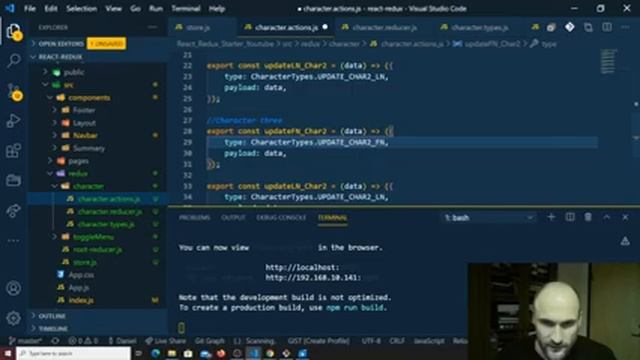The height and width of the screenshot is (360, 640).
Task: Open the Selection menu
Action: [x=82, y=9]
